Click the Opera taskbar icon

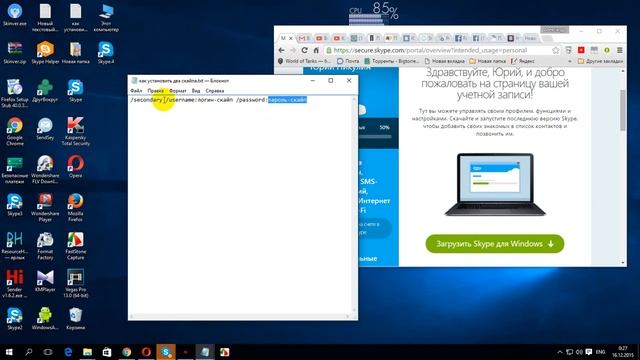146,352
